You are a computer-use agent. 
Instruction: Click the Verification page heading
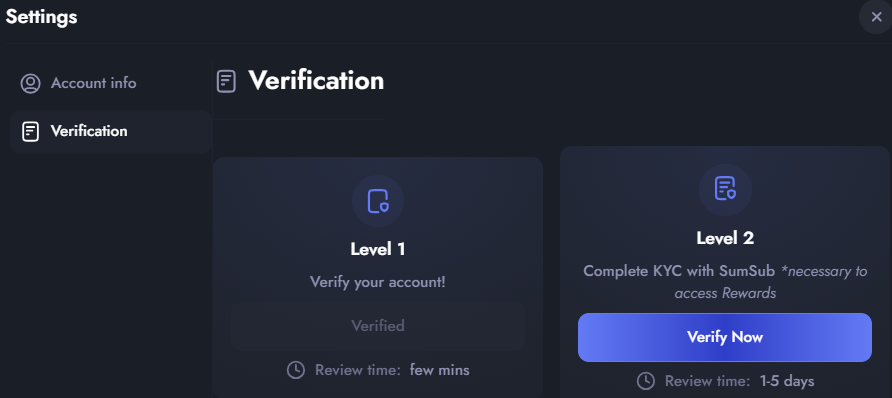pyautogui.click(x=316, y=80)
